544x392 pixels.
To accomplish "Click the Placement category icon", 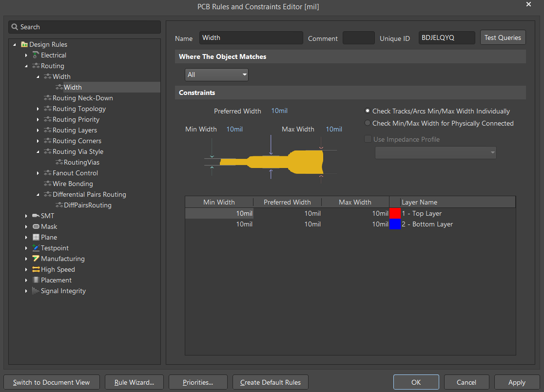I will click(36, 280).
